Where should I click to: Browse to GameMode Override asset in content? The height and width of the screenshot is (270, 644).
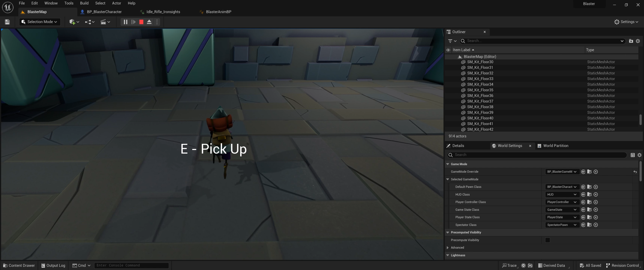pyautogui.click(x=589, y=172)
